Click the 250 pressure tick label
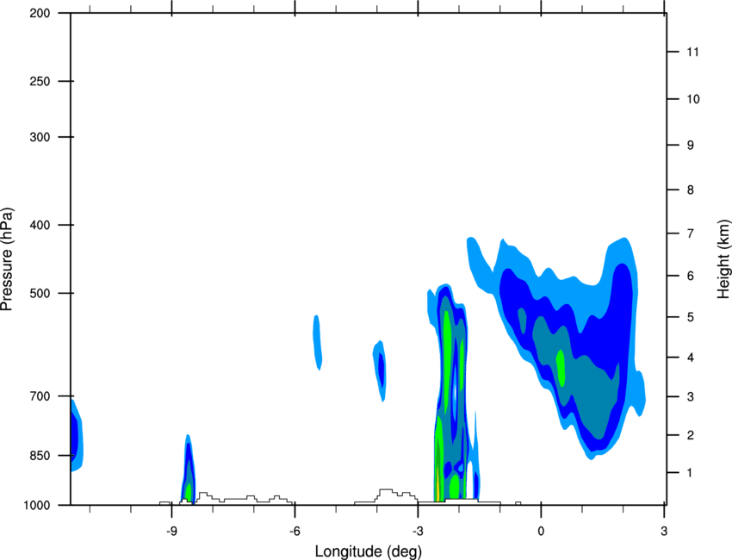Image resolution: width=732 pixels, height=560 pixels. pos(40,81)
